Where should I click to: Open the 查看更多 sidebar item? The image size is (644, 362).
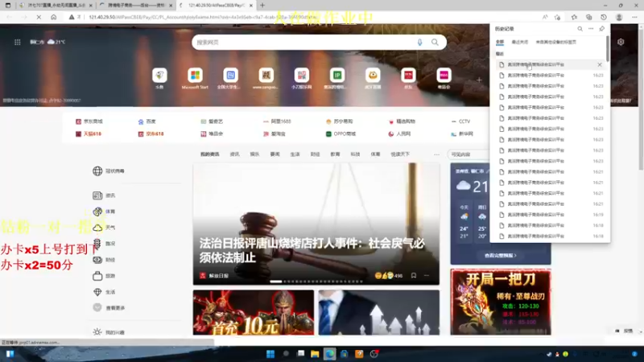(x=109, y=307)
